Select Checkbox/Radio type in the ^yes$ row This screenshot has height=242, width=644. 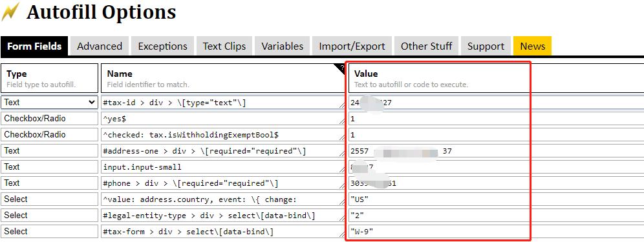[49, 119]
